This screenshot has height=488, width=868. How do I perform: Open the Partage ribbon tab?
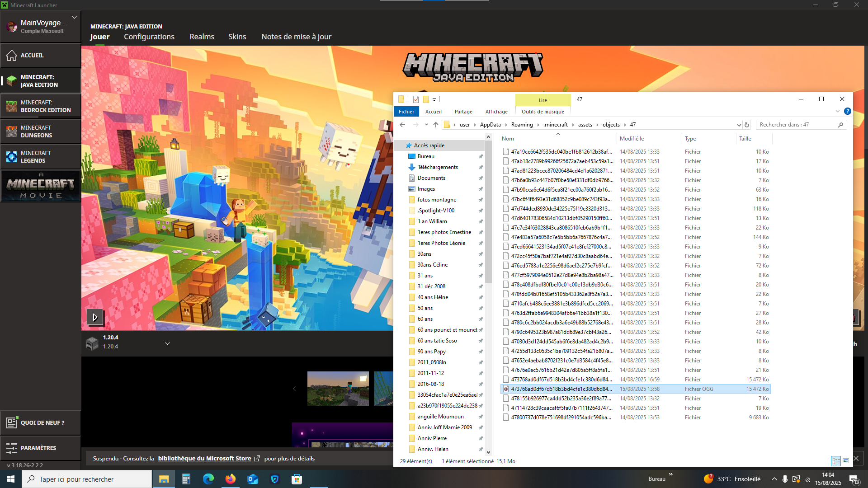tap(463, 112)
